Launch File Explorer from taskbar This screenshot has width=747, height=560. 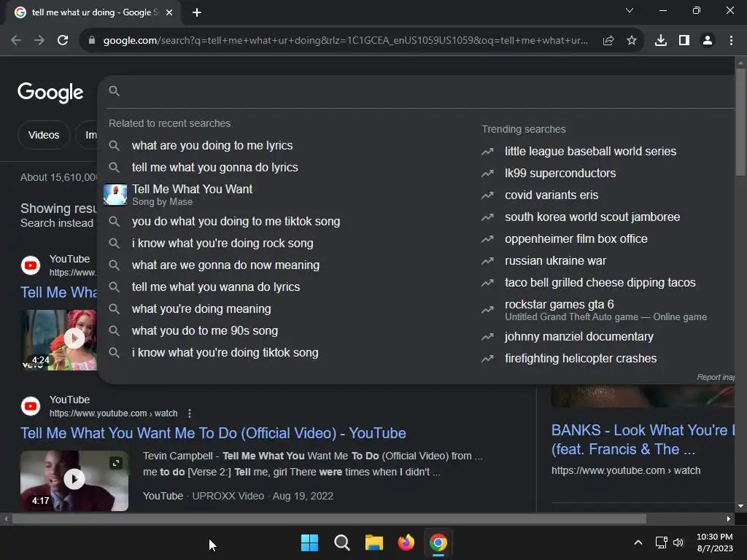coord(374,542)
